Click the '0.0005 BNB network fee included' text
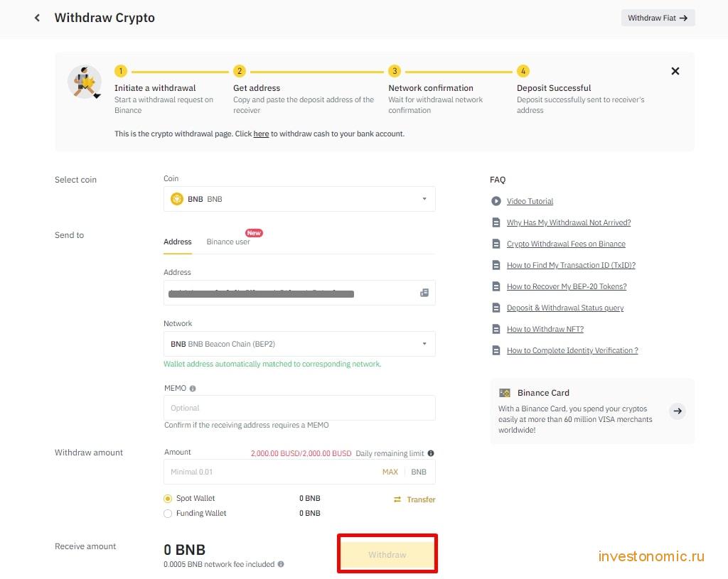Viewport: 728px width, 579px height. point(219,564)
